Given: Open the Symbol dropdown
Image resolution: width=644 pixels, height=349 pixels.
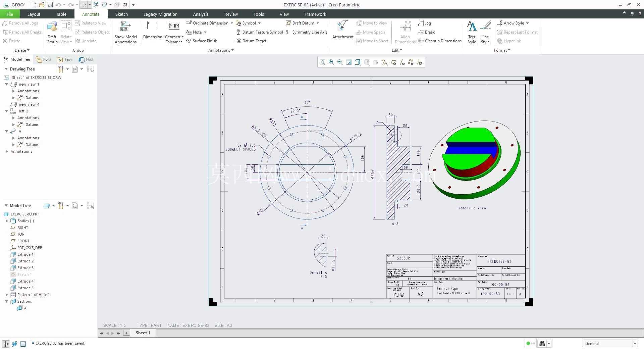Looking at the screenshot, I should pos(259,23).
